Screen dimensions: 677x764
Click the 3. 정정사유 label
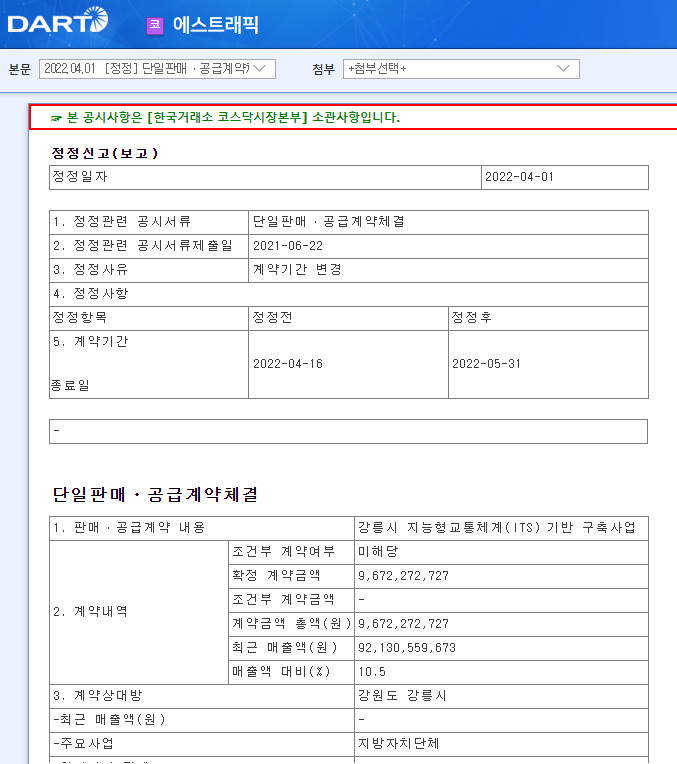point(91,269)
